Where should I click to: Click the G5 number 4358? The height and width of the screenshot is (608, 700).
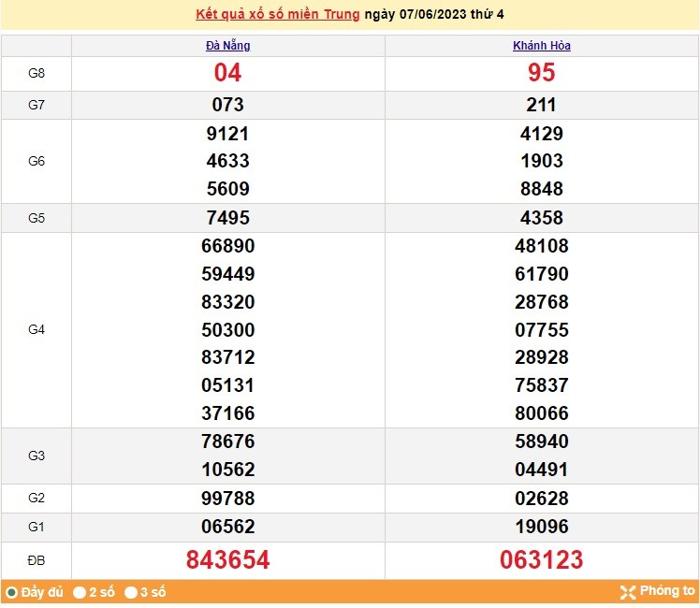click(542, 218)
